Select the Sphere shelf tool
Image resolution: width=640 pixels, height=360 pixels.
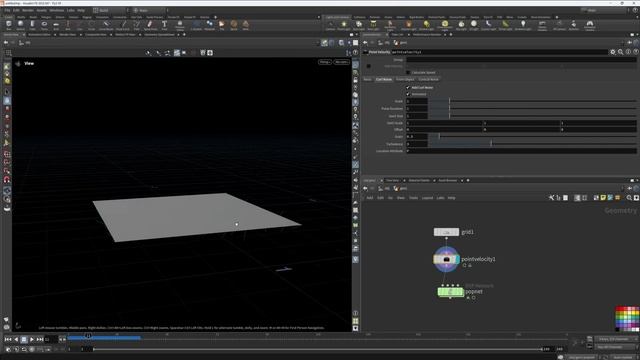click(x=20, y=25)
